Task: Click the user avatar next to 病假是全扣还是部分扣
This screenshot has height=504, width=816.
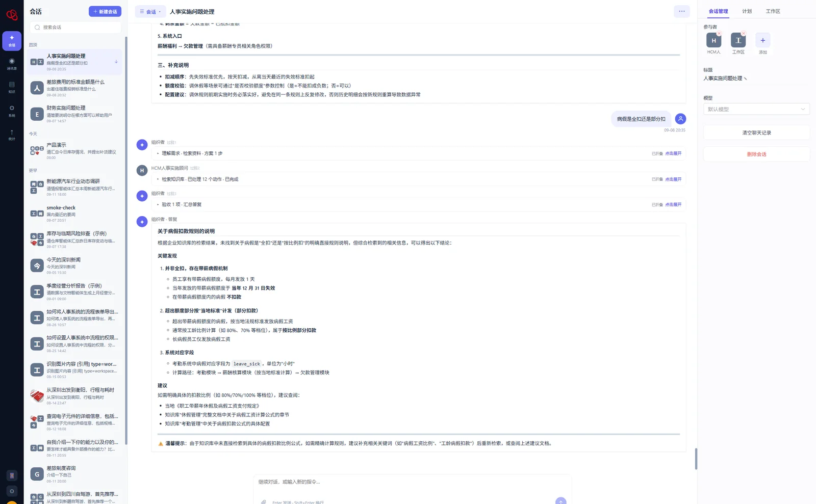Action: [x=680, y=119]
